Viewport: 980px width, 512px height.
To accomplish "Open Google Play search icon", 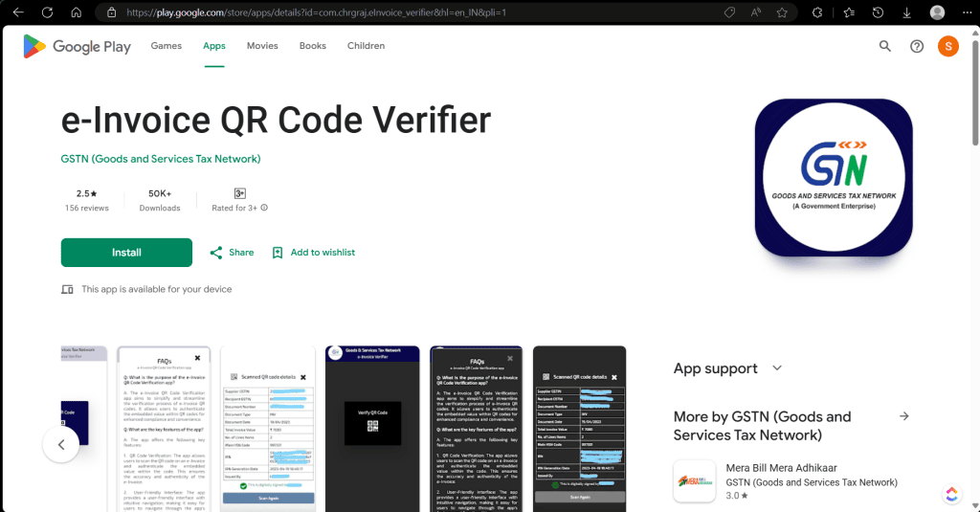I will click(885, 46).
